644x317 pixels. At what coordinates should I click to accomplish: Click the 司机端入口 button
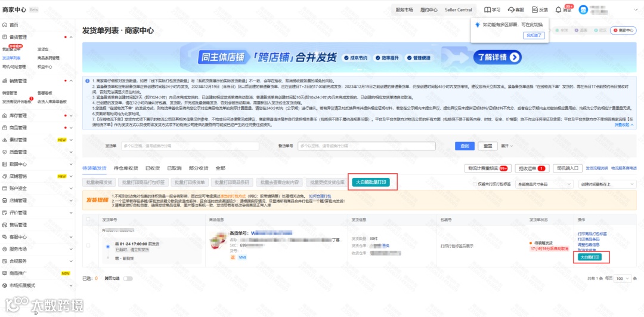point(567,168)
